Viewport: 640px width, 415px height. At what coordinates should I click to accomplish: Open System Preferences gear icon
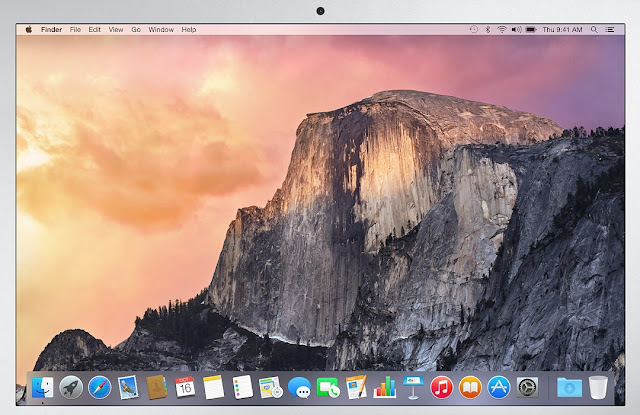[527, 387]
